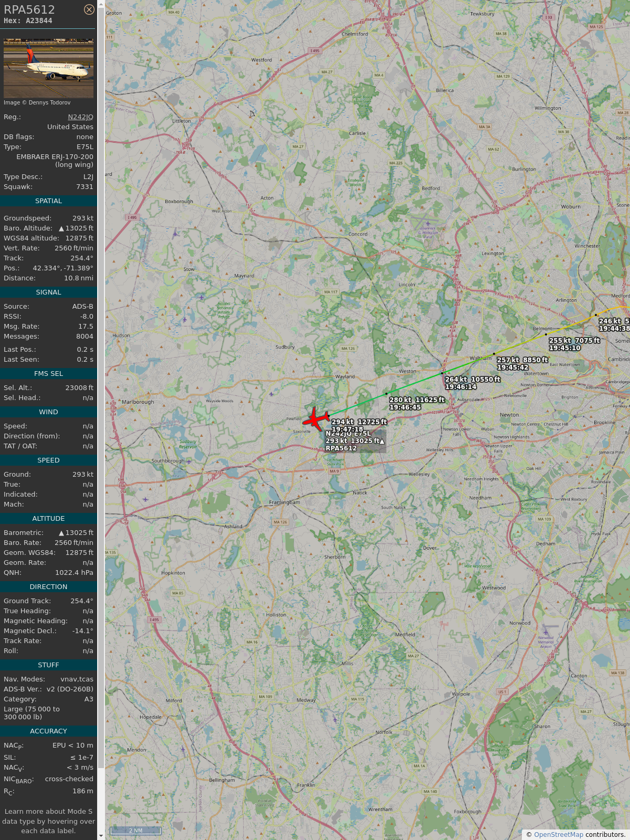Click the 19:46:14 track point marker
This screenshot has height=840, width=630.
442,373
